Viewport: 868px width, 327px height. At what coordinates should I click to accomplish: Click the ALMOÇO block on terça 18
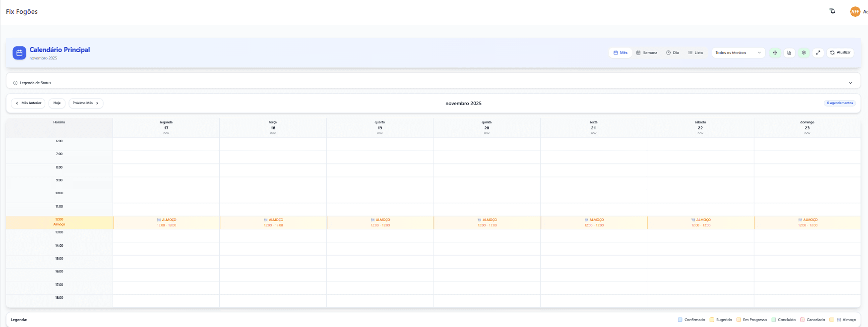pyautogui.click(x=273, y=222)
